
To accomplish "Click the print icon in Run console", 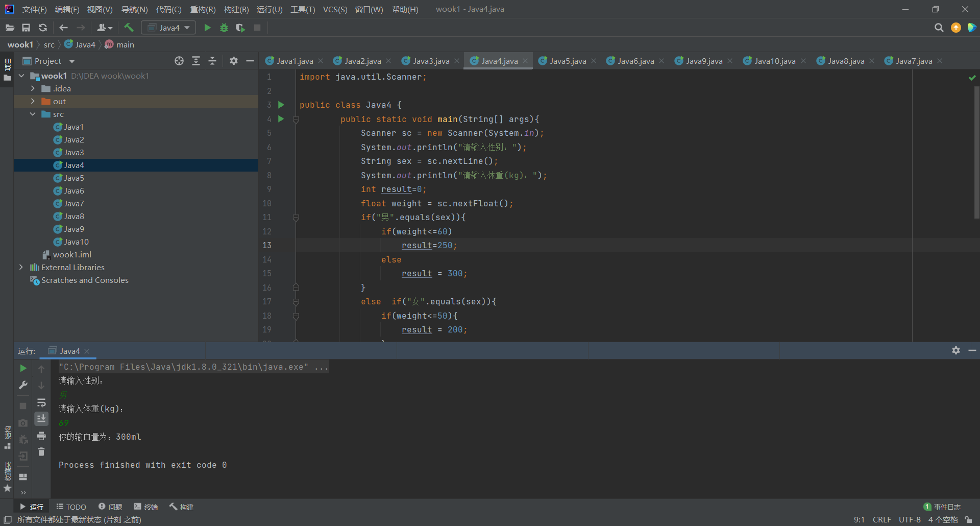I will click(41, 436).
